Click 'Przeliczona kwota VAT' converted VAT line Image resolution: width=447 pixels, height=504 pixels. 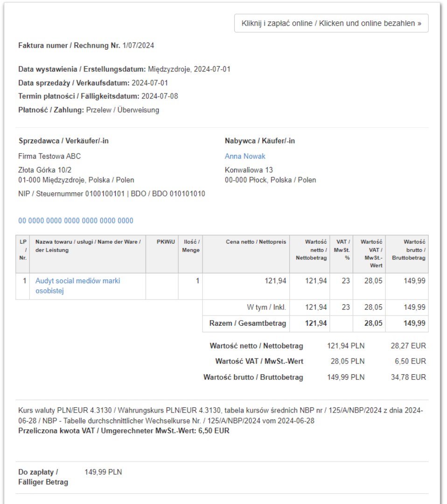click(x=124, y=431)
